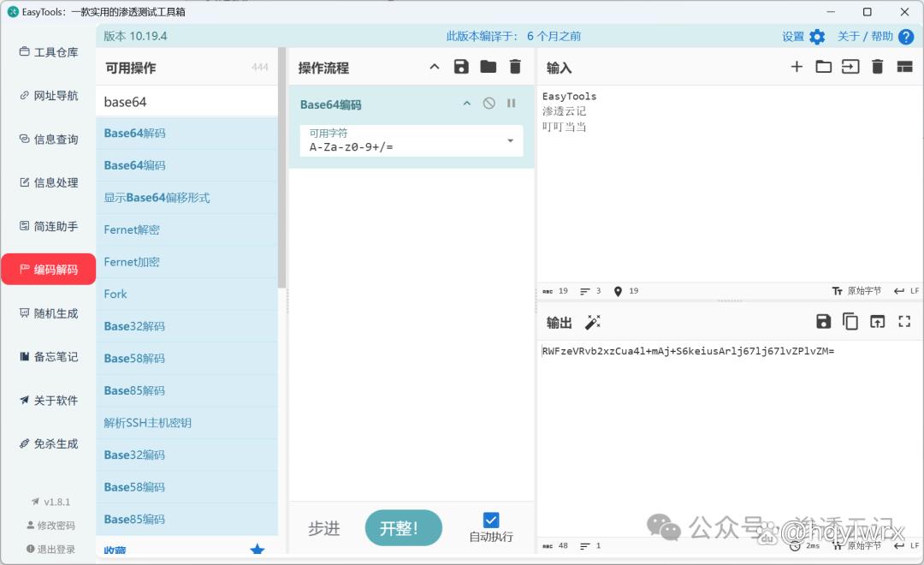Viewport: 924px width, 565px height.
Task: Click the v1.8.1 version label
Action: click(50, 502)
